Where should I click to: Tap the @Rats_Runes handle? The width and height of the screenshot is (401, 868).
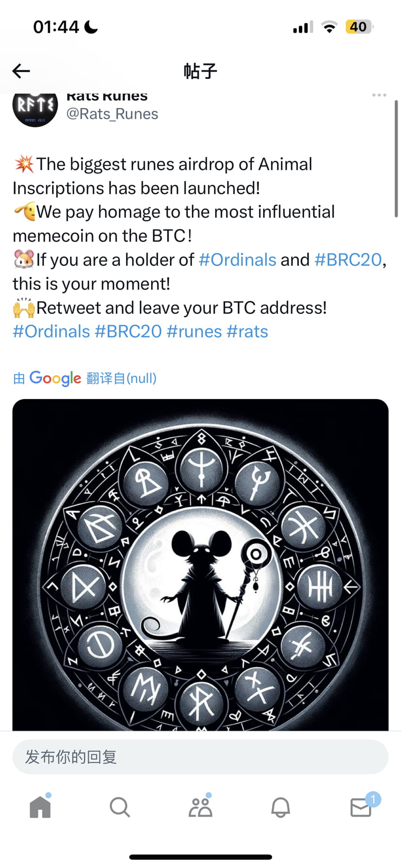pyautogui.click(x=112, y=114)
